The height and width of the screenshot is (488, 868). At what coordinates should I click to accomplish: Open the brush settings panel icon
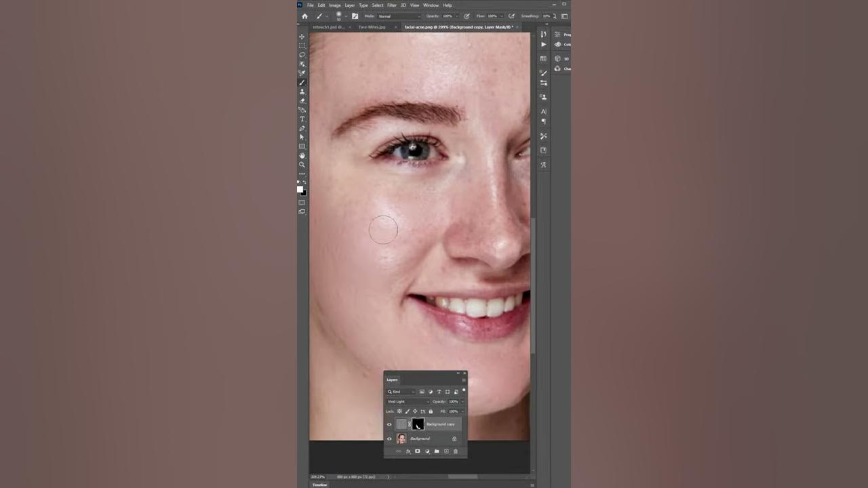[x=355, y=16]
